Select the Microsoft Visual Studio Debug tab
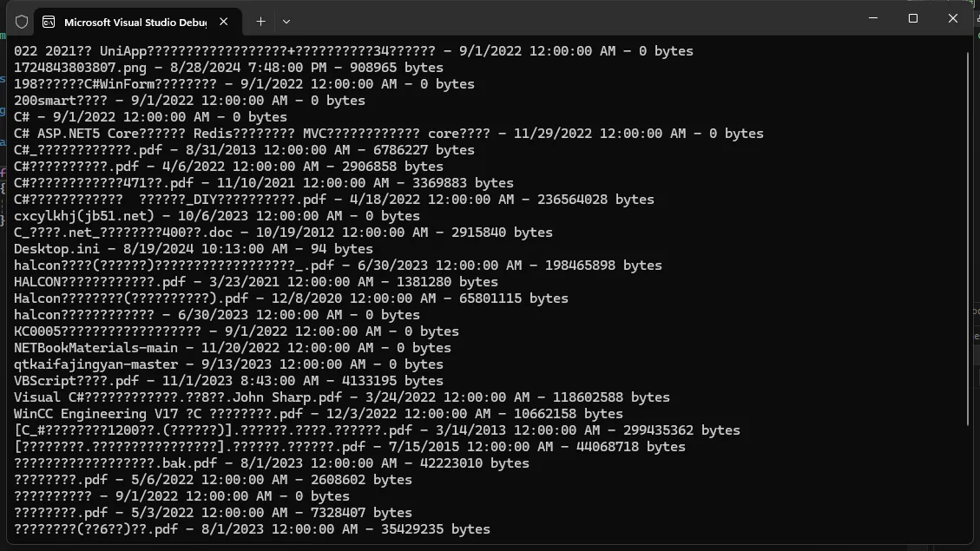 coord(128,21)
